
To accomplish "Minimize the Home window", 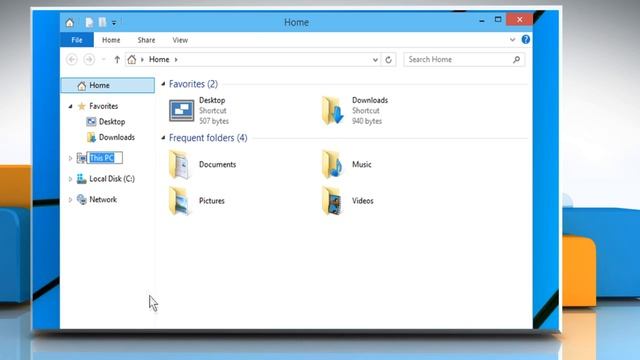I will click(482, 20).
